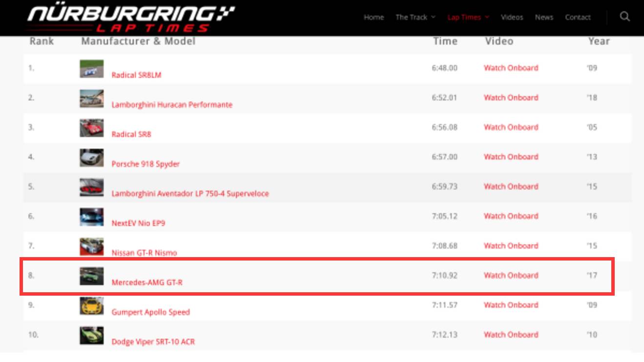Click the '05 year value

[x=592, y=127]
